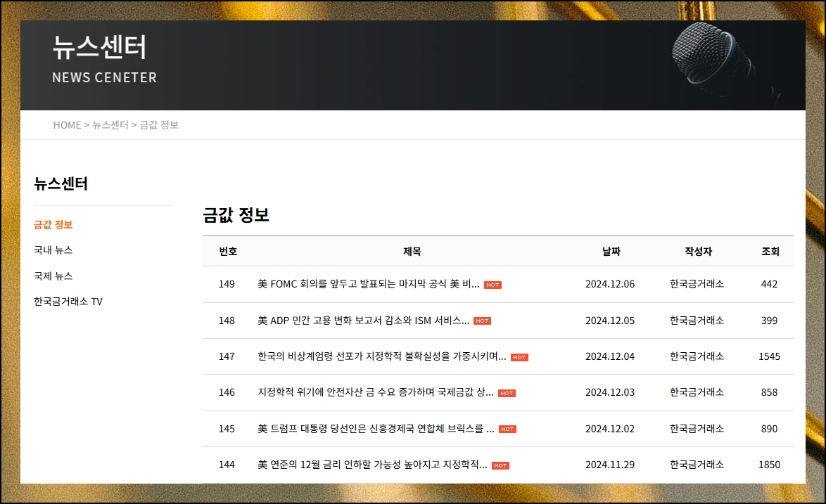Click the 제목 column header
826x504 pixels.
pos(412,252)
